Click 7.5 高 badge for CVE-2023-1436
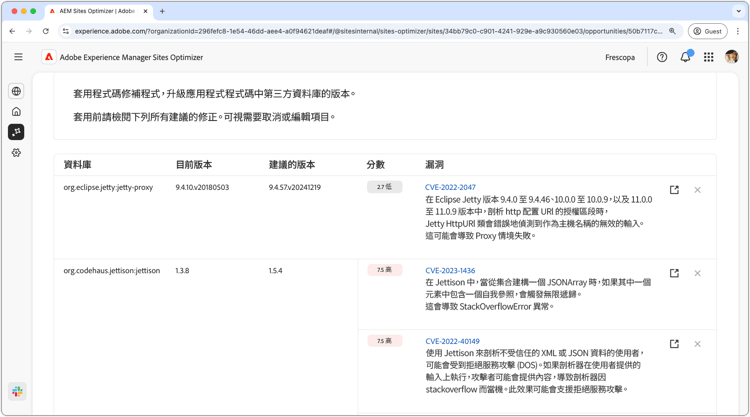This screenshot has width=750, height=417. click(x=385, y=270)
